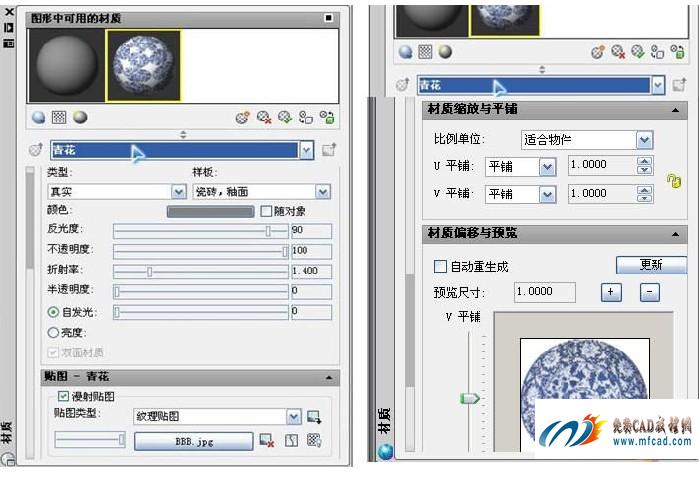Enable the 随对象 color checkbox
The image size is (699, 484).
266,211
